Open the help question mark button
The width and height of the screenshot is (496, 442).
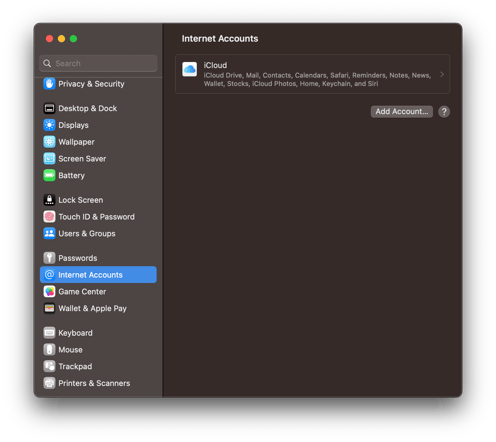444,112
